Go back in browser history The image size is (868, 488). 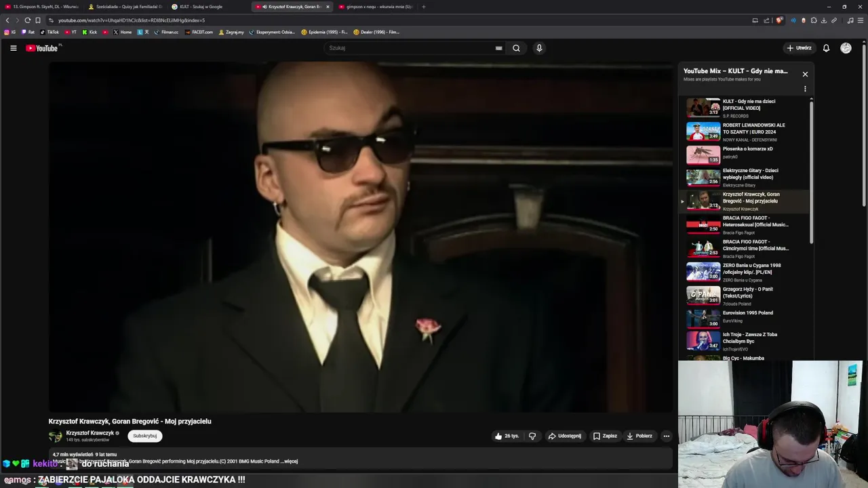point(7,20)
